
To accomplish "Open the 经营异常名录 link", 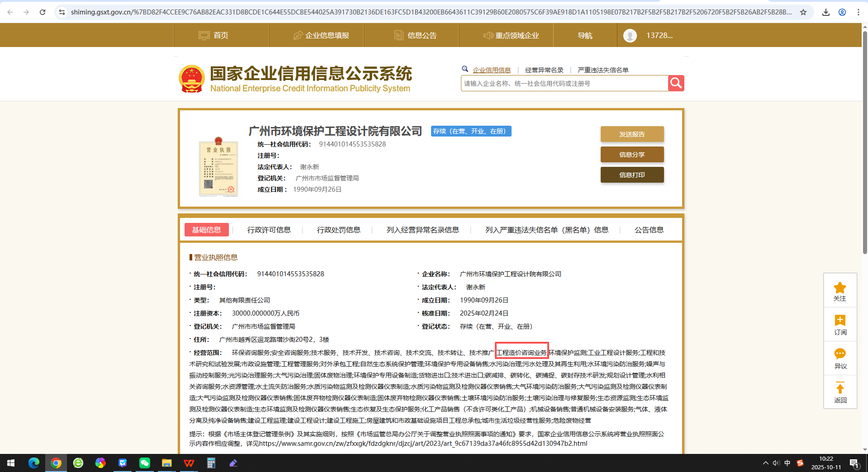I will pos(544,70).
